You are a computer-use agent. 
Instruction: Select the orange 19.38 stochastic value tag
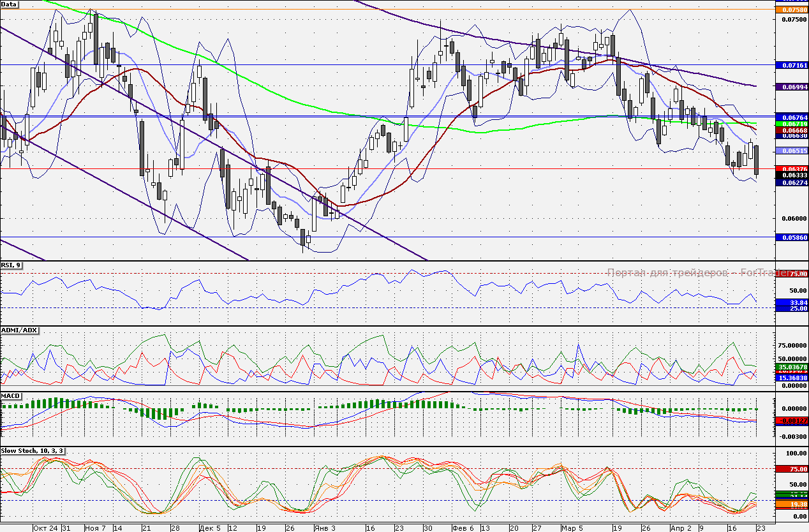pyautogui.click(x=791, y=504)
